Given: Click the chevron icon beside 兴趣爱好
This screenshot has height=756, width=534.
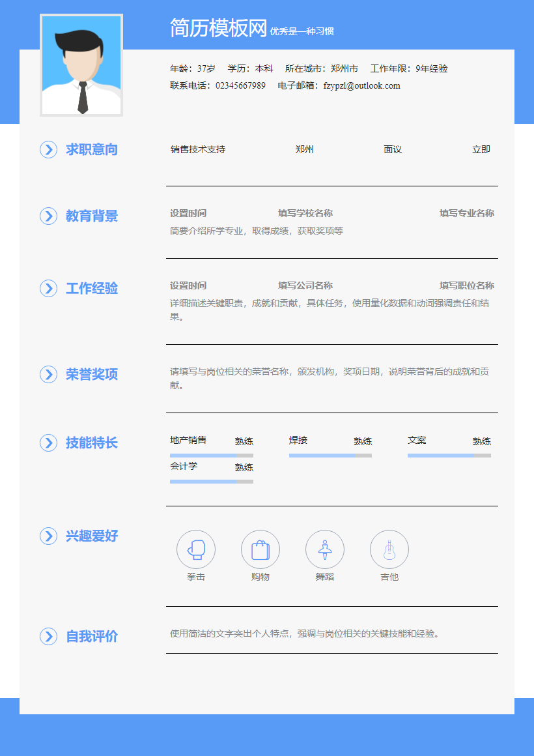Looking at the screenshot, I should (x=48, y=536).
